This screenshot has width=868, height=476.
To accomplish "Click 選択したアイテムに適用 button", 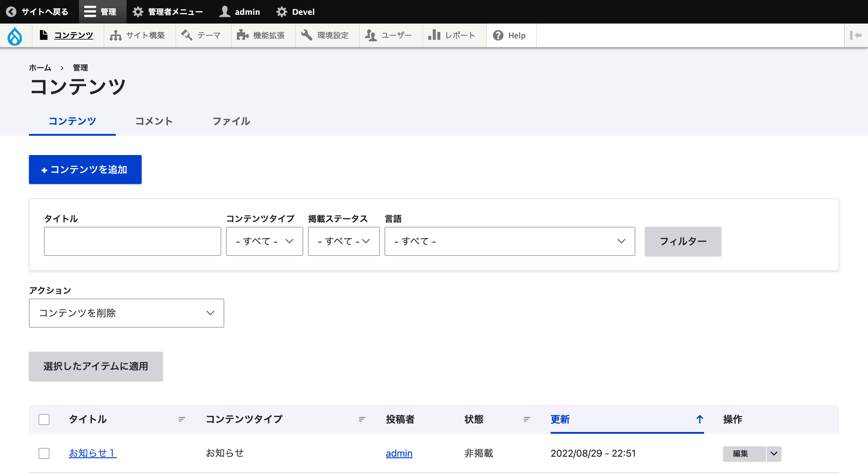I will coord(96,367).
